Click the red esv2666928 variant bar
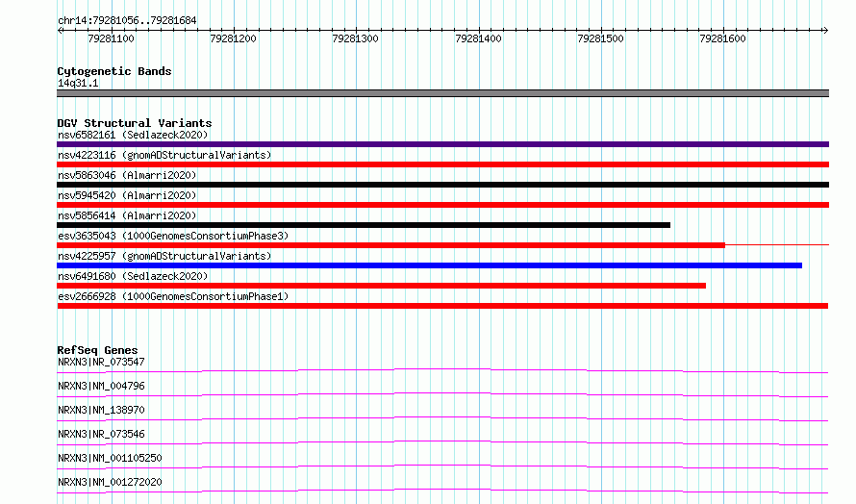The height and width of the screenshot is (504, 856). coord(442,306)
